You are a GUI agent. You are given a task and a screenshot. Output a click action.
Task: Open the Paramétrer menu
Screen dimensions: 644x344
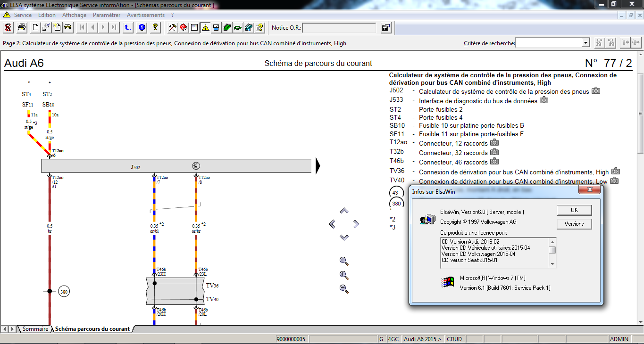tap(107, 15)
